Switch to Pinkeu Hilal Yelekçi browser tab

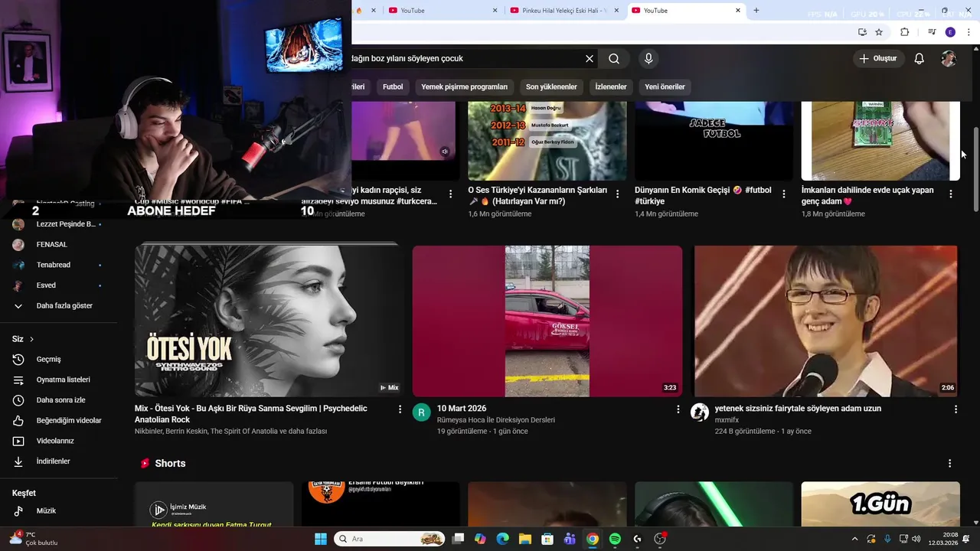pyautogui.click(x=565, y=11)
